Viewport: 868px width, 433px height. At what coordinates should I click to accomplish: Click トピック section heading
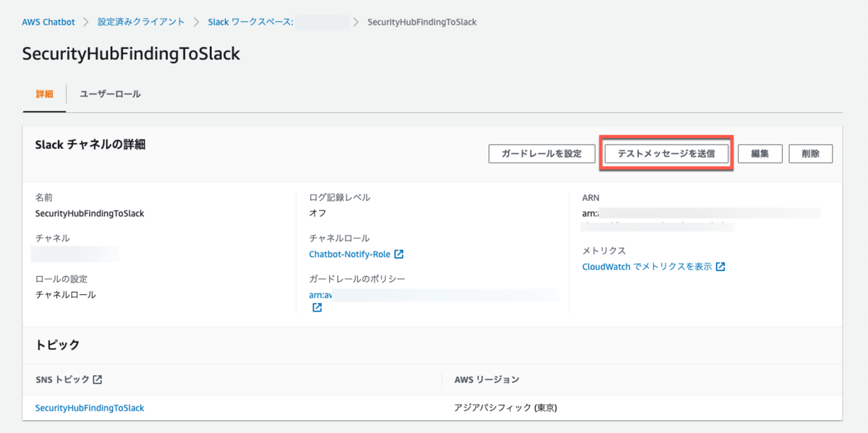coord(57,346)
